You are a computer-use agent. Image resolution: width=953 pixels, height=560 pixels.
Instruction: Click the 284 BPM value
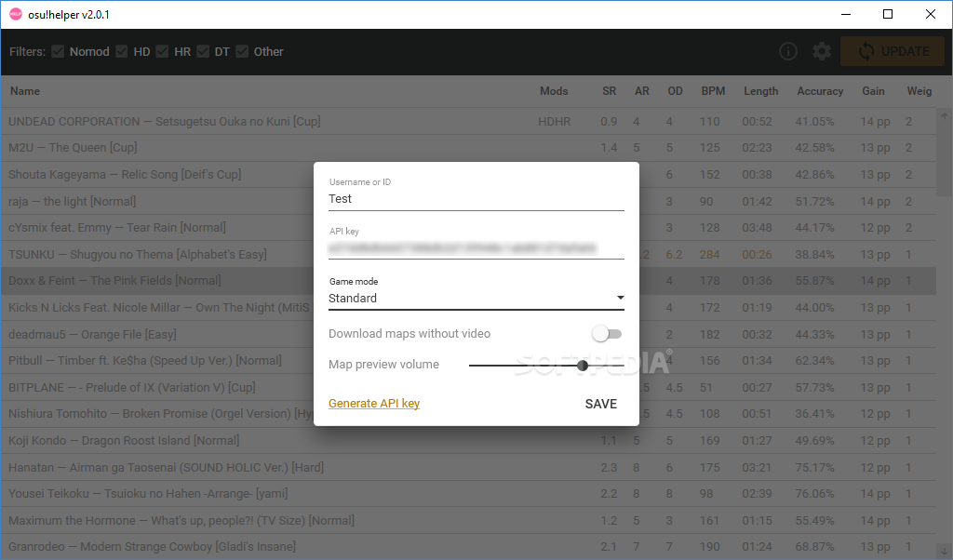point(709,255)
